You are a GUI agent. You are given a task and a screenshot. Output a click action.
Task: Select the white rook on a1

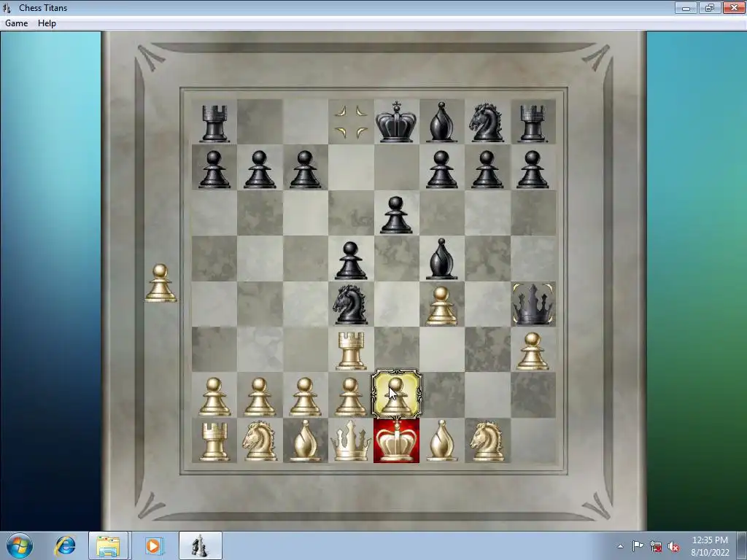point(214,442)
